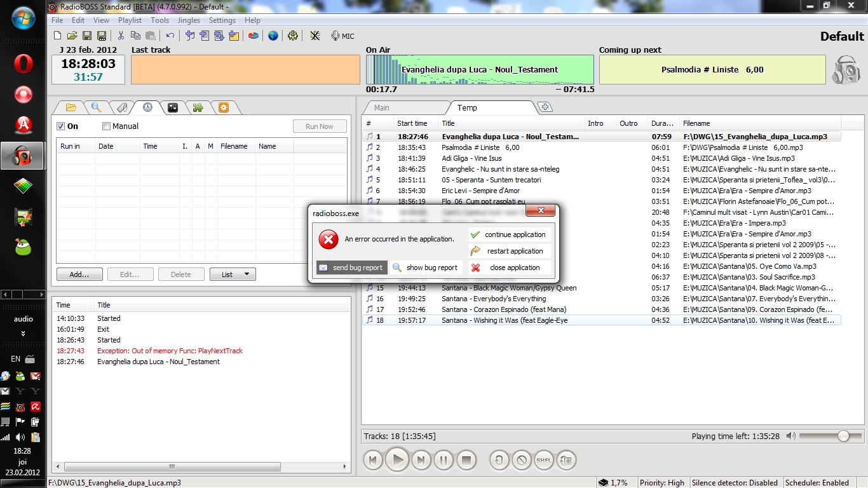Open the pie chart statistics icon

pos(253,36)
